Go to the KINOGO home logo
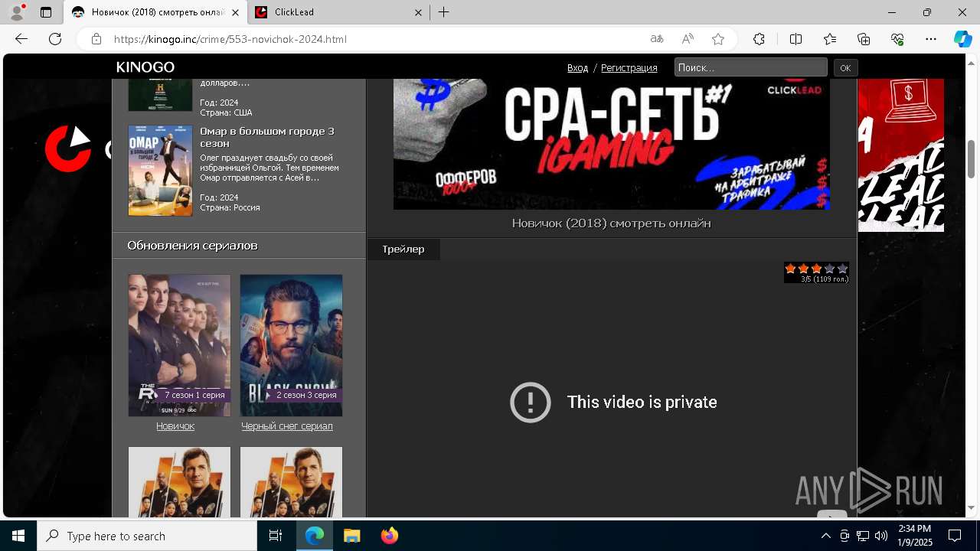This screenshot has height=551, width=980. point(145,67)
